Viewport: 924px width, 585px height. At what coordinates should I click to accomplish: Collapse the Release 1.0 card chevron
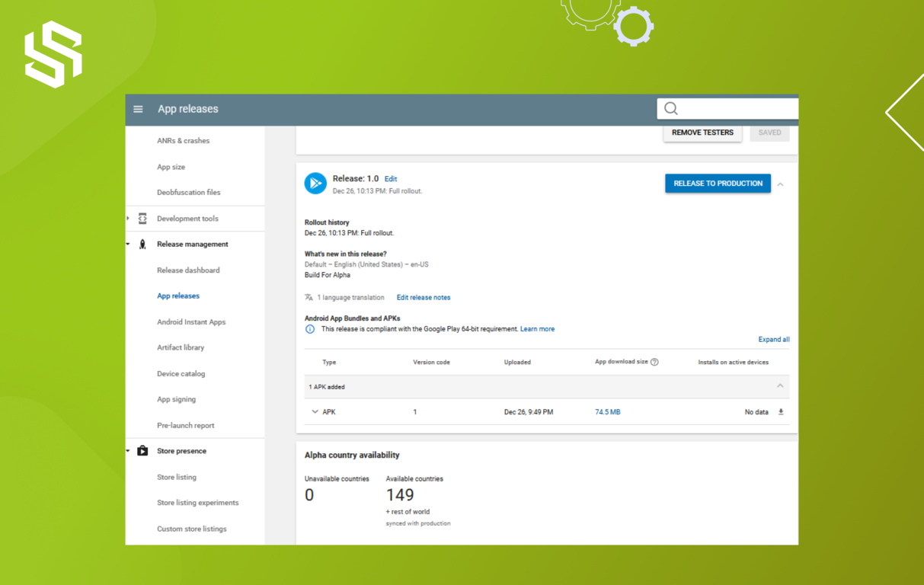780,184
